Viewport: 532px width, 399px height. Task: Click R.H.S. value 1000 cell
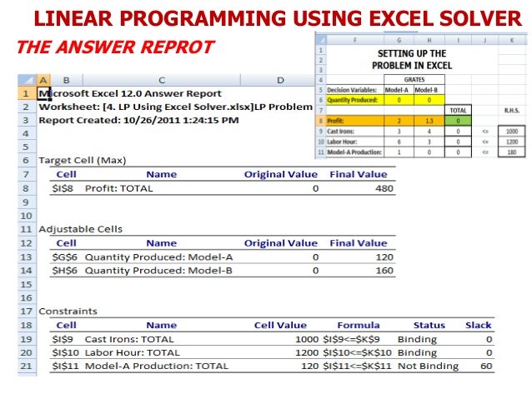[512, 131]
